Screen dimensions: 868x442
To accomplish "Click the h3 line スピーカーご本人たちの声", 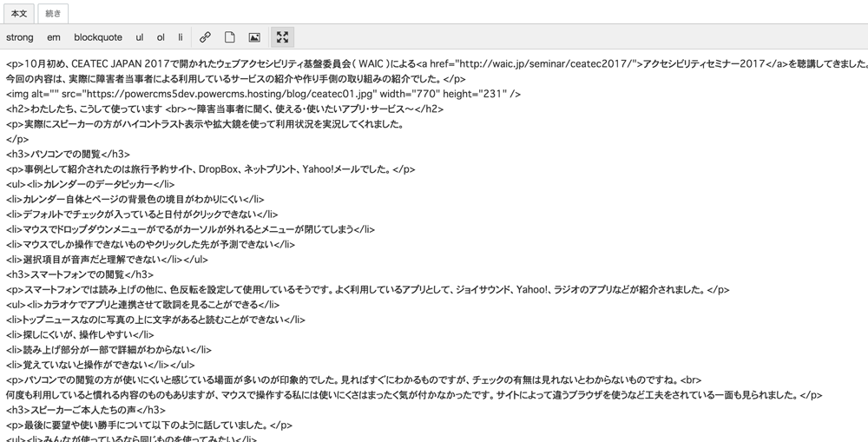I will tap(85, 409).
